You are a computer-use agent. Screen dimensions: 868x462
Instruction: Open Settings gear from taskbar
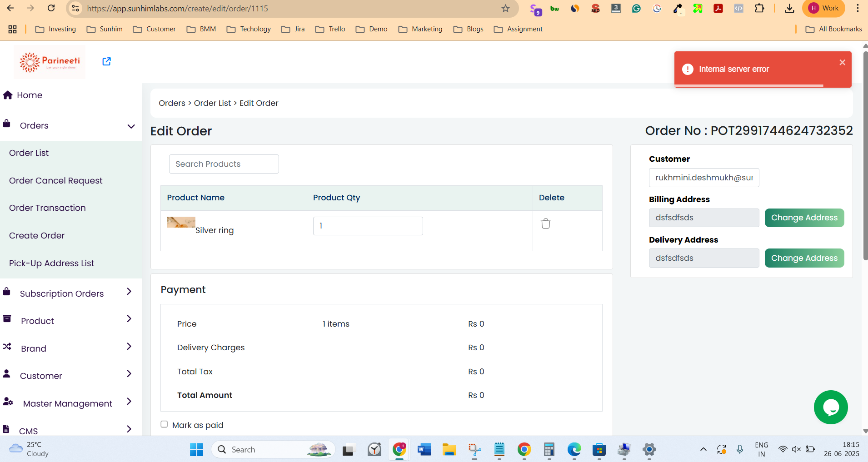click(649, 450)
